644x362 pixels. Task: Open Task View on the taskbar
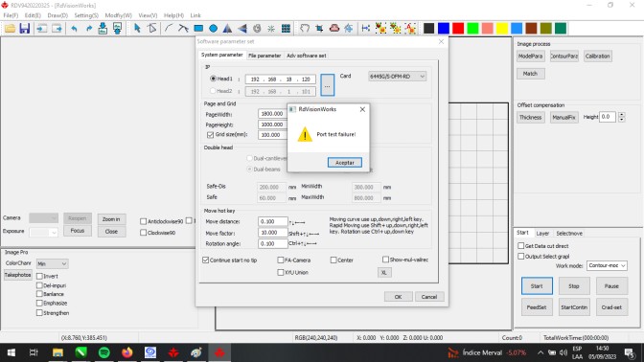coord(34,352)
